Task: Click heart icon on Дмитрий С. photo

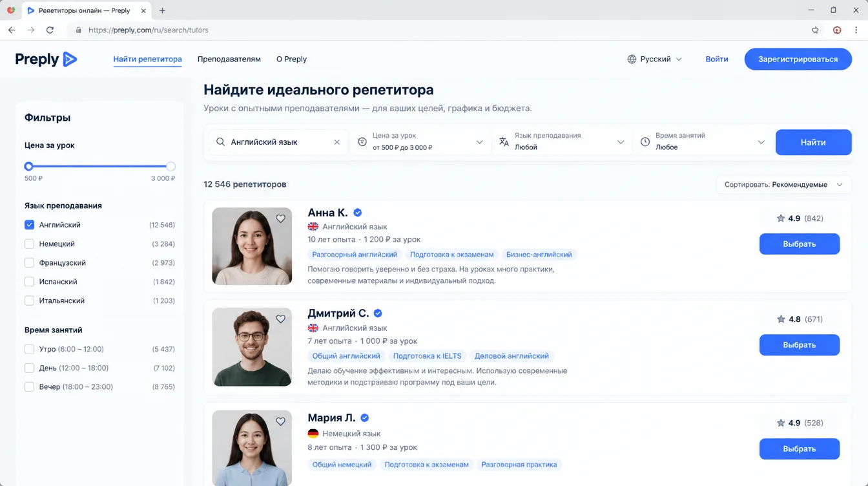Action: click(x=280, y=319)
